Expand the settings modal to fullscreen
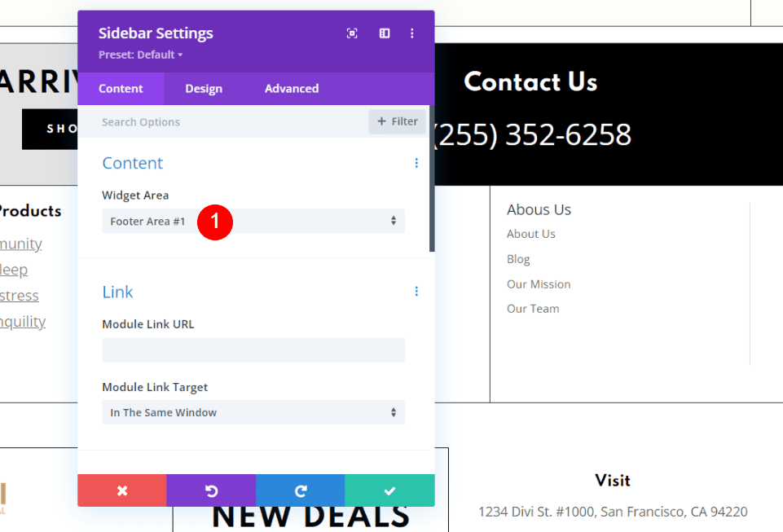 tap(351, 33)
